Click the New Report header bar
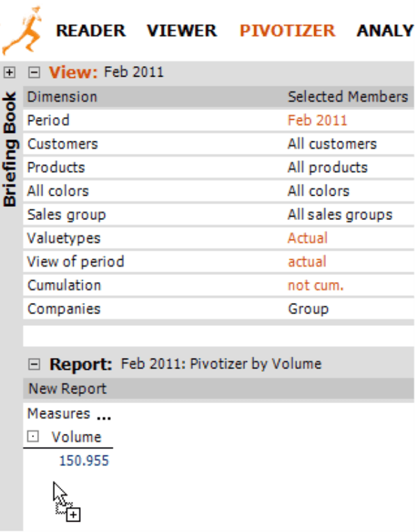The image size is (415, 532). coord(219,389)
